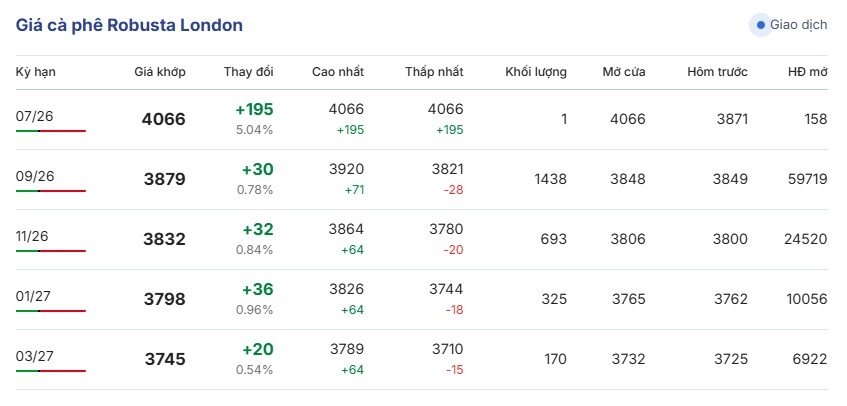847x406 pixels.
Task: Click the Kỳ hạn column header
Action: [x=36, y=72]
